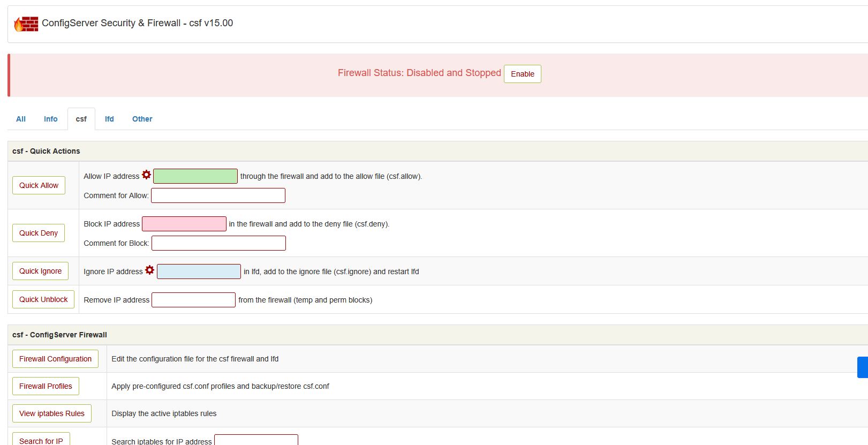Viewport: 868px width, 445px height.
Task: Click the Quick Ignore button
Action: 40,271
